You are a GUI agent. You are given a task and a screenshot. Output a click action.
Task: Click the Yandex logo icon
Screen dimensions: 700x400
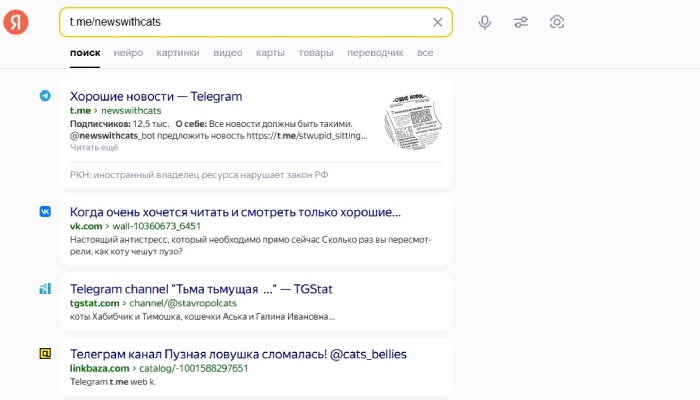[x=16, y=22]
